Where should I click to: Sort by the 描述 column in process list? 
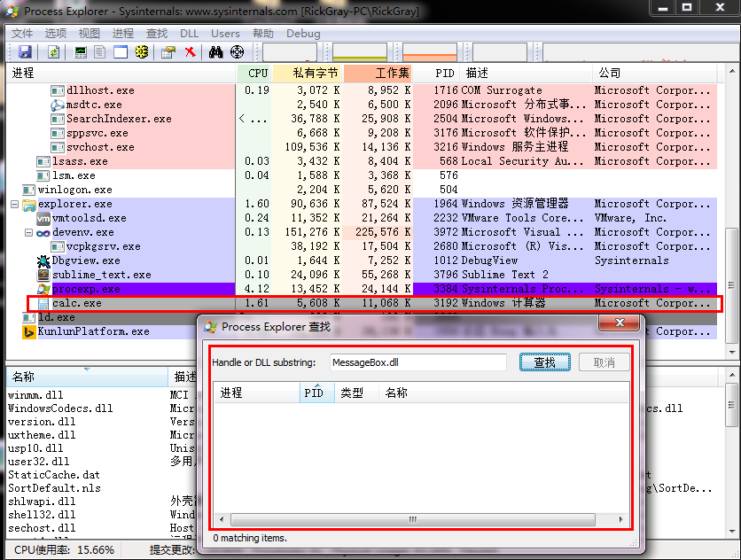[x=526, y=74]
